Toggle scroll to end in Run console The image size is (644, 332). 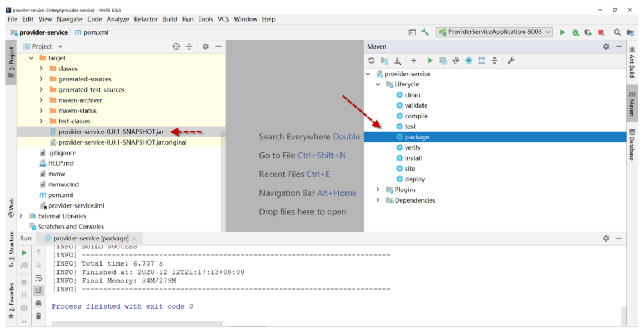(x=39, y=291)
